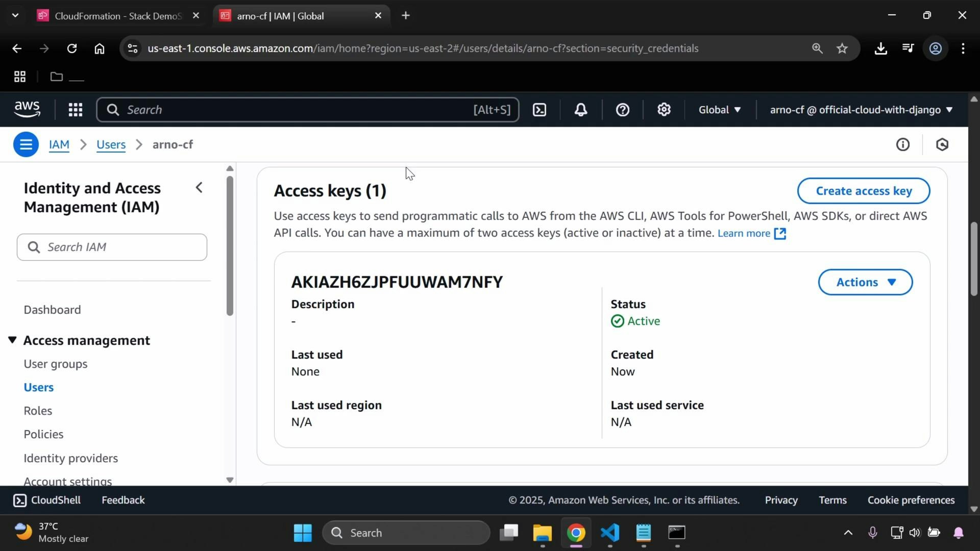Open AWS help via the question mark icon
The height and width of the screenshot is (551, 980).
tap(623, 109)
